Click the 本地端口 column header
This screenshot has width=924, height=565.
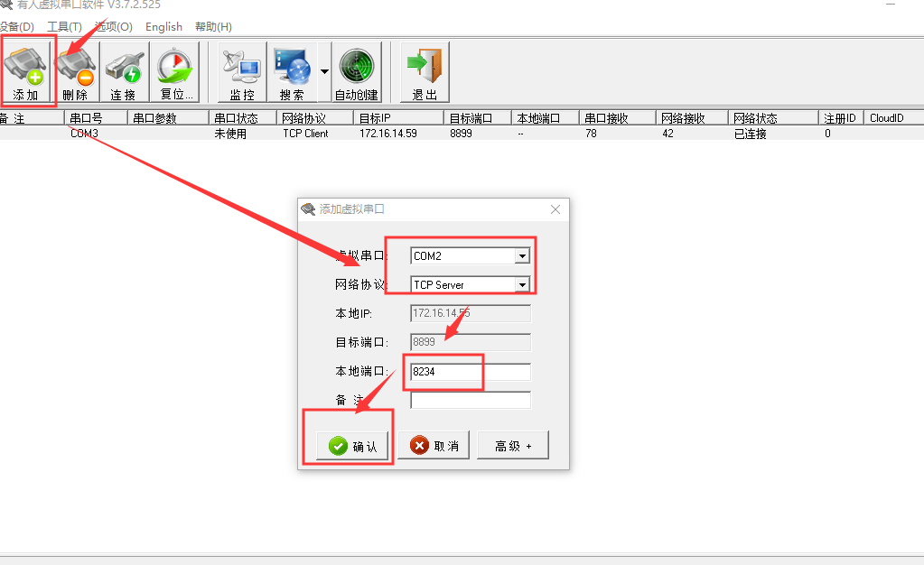pyautogui.click(x=546, y=118)
